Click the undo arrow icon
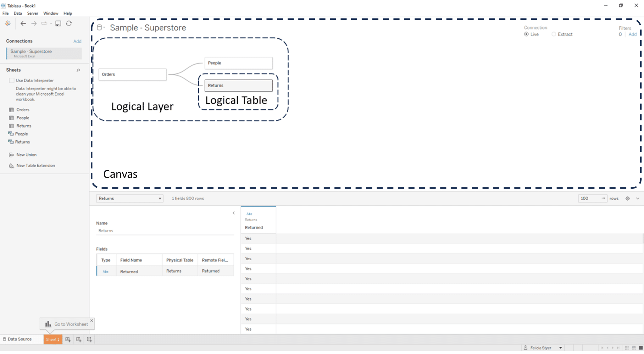The image size is (644, 354). pyautogui.click(x=23, y=23)
